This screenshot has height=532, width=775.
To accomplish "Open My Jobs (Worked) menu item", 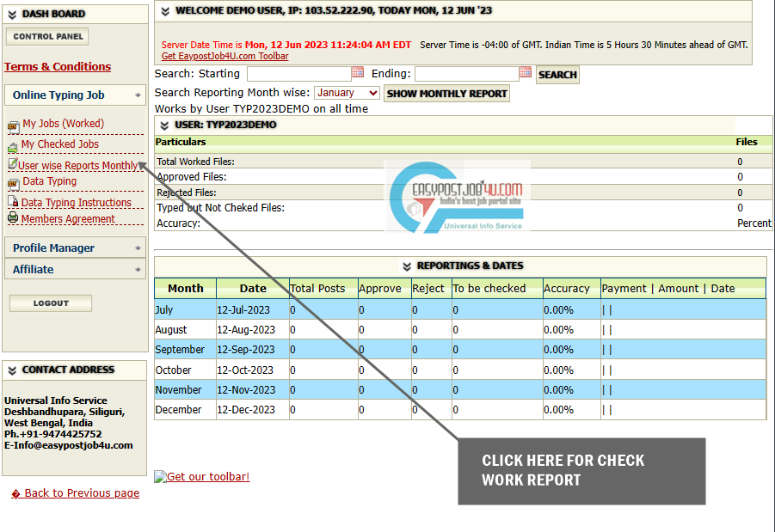I will point(64,124).
